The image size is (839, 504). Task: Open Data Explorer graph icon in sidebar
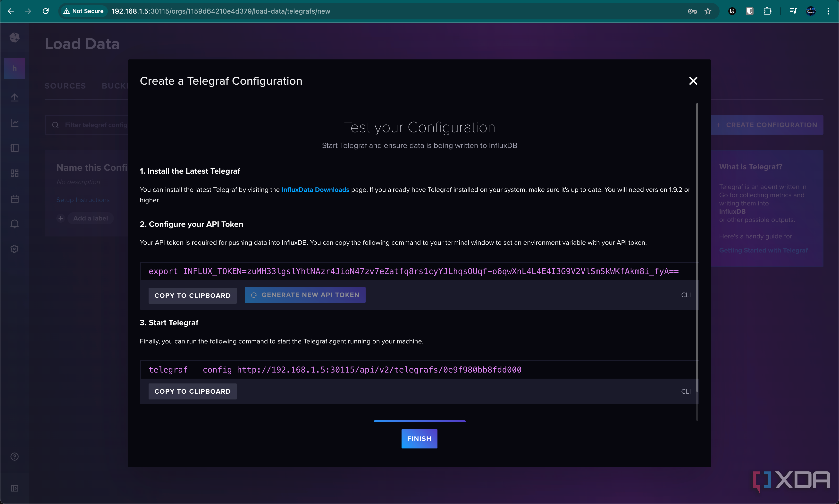pos(14,122)
